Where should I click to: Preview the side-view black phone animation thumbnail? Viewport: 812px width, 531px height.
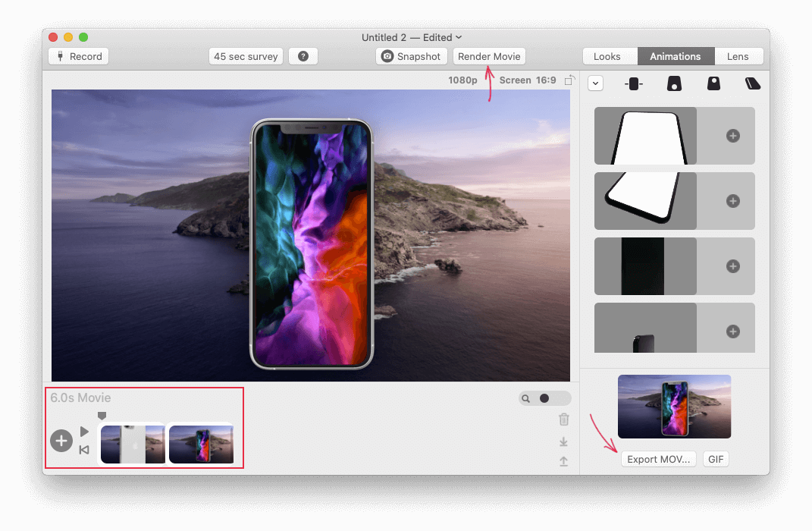[x=645, y=266]
